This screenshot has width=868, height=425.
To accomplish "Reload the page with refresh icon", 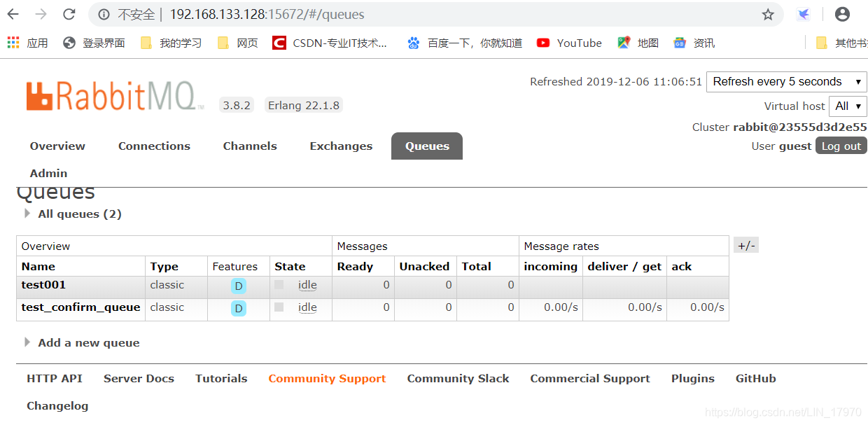I will click(69, 14).
